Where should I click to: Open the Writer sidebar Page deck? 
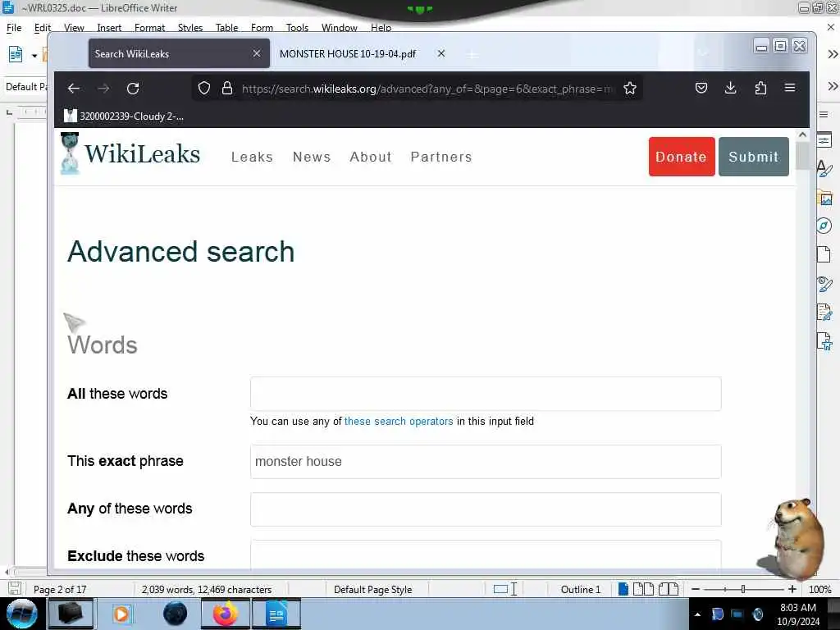pyautogui.click(x=824, y=254)
